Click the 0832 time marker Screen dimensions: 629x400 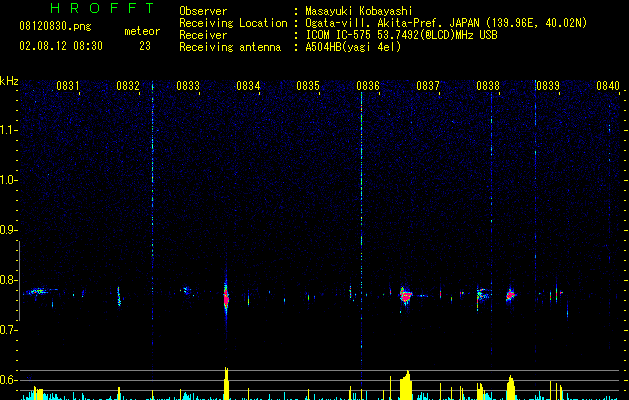coord(128,86)
